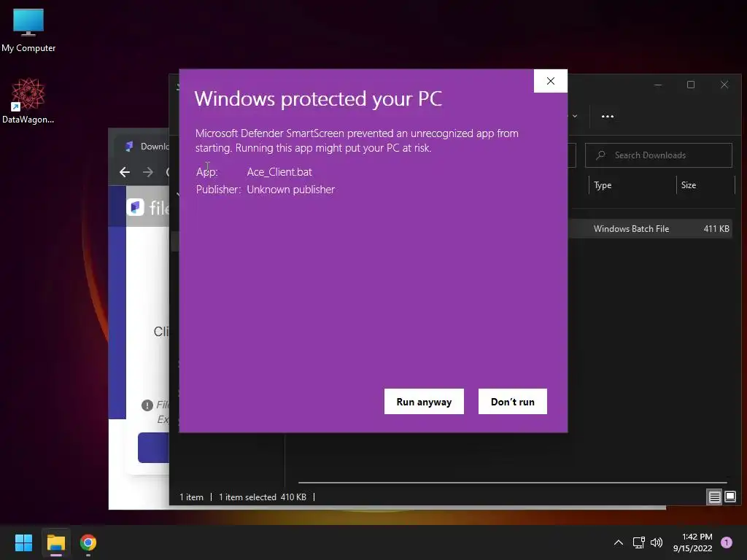Click the site logo on the Chrome page
This screenshot has height=560, width=747.
tap(135, 207)
